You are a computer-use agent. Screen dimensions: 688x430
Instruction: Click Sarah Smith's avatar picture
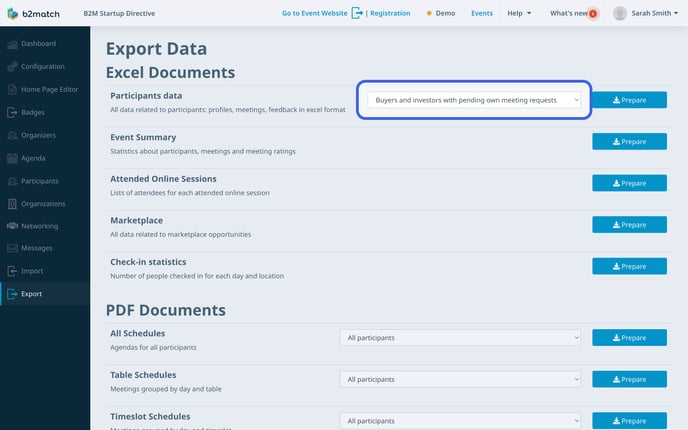point(620,14)
